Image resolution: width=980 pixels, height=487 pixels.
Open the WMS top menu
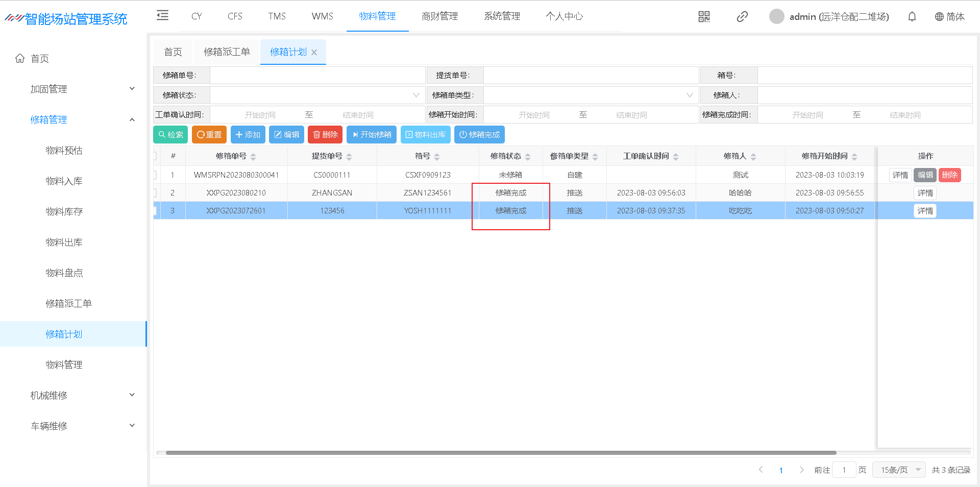(322, 16)
